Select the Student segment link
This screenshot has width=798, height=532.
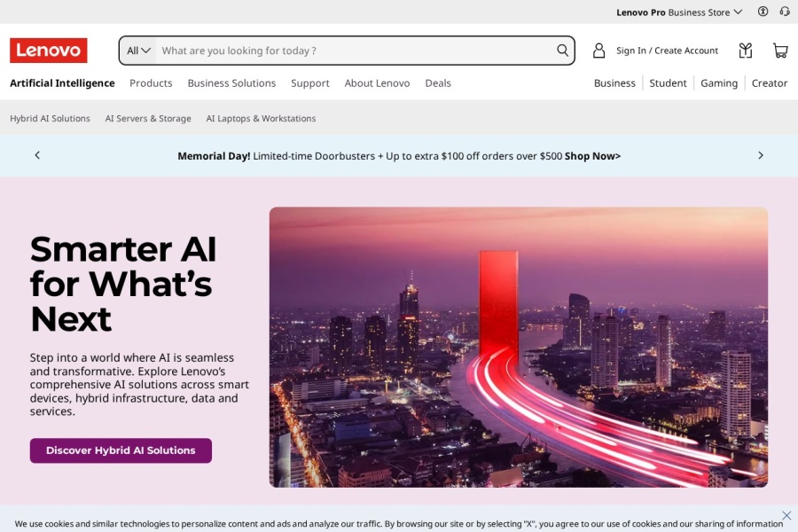tap(668, 83)
